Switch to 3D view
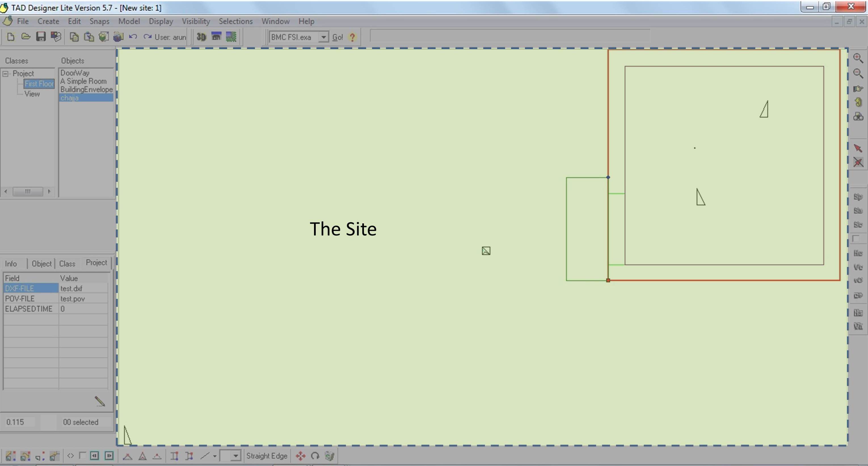Image resolution: width=868 pixels, height=466 pixels. (201, 37)
